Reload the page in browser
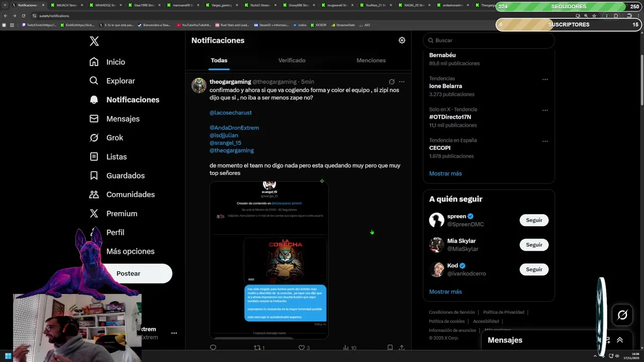Image resolution: width=644 pixels, height=362 pixels. point(23,16)
